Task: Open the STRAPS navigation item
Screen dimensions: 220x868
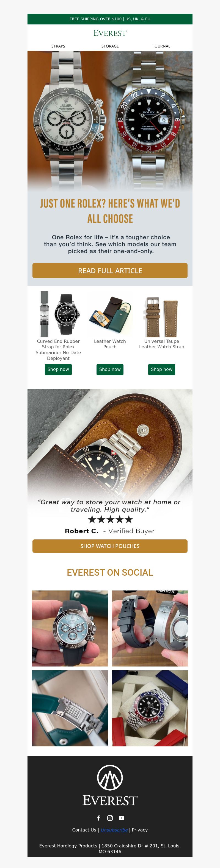Action: [x=58, y=46]
